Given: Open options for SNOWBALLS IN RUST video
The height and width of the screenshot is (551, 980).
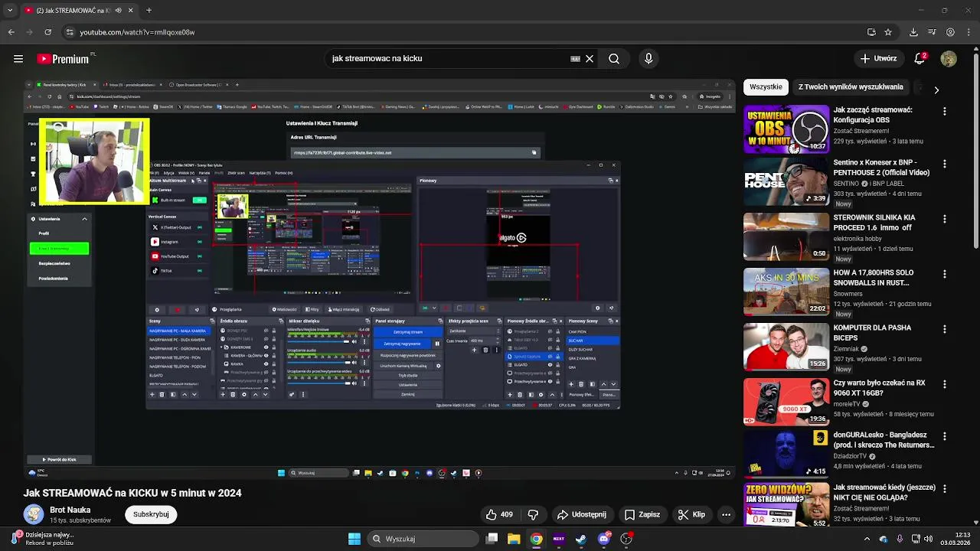Looking at the screenshot, I should tap(944, 274).
